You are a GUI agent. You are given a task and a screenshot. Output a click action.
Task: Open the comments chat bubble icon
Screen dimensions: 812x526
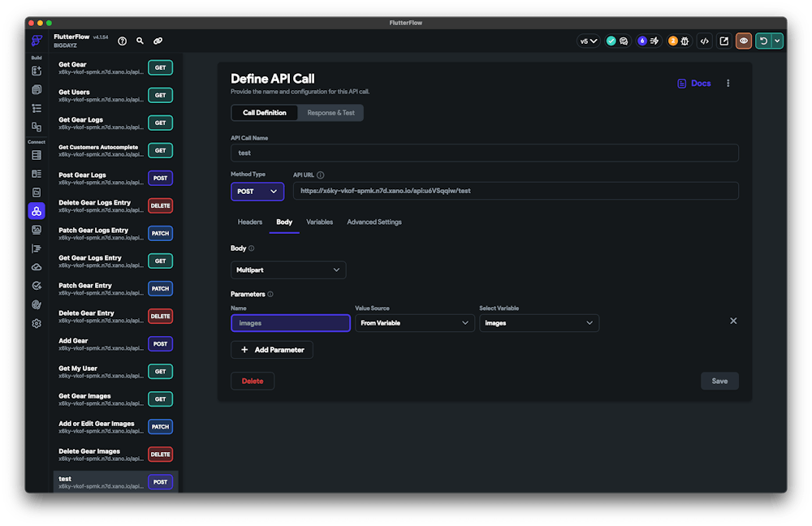tap(624, 41)
